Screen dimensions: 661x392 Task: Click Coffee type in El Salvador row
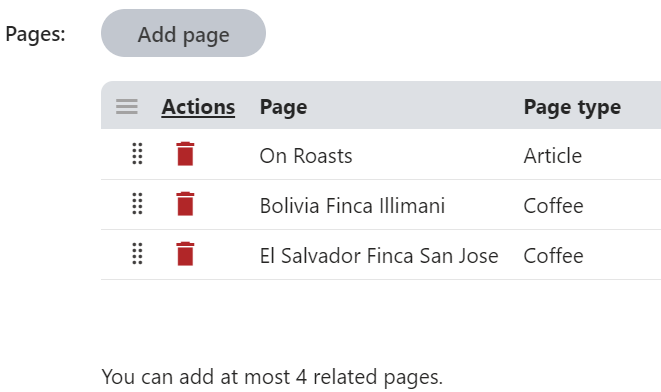click(x=554, y=255)
